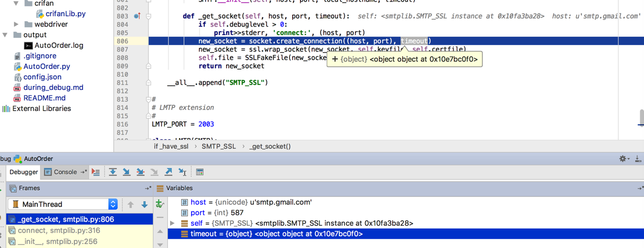The width and height of the screenshot is (644, 248).
Task: Move watch up with gray up triangle
Action: pyautogui.click(x=161, y=231)
